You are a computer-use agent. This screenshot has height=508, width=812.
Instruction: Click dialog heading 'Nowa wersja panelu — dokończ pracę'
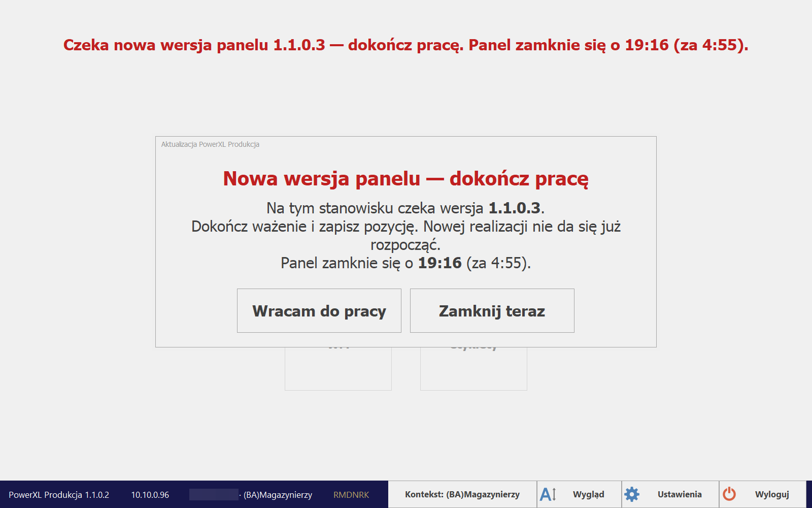coord(406,179)
